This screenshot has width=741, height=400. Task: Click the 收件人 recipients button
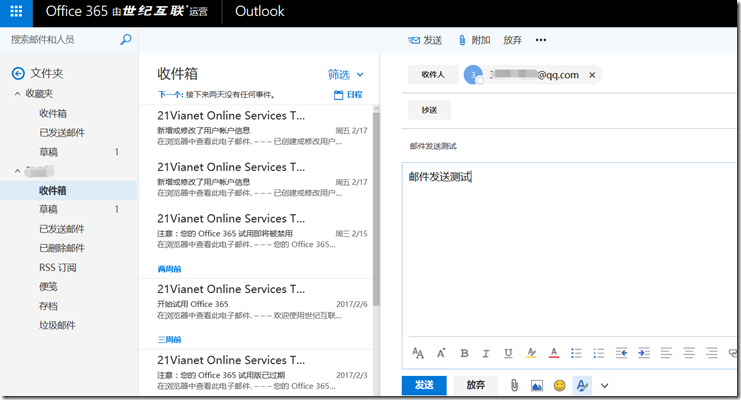(433, 75)
